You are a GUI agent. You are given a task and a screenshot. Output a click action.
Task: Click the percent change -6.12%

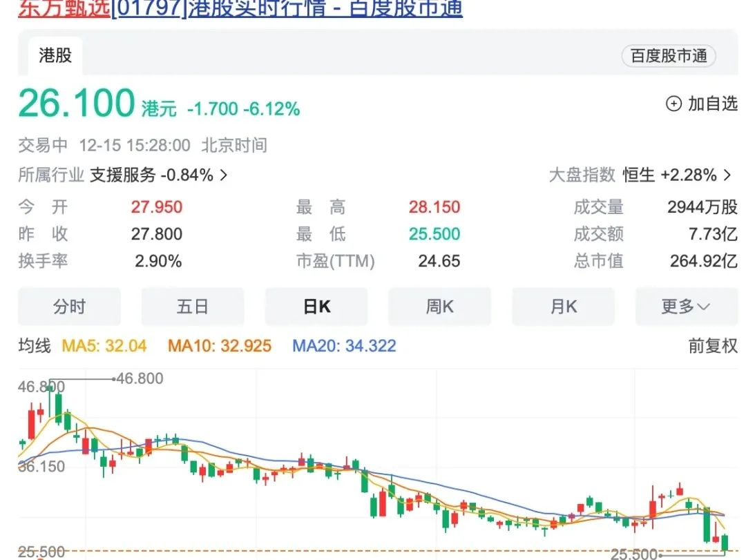tap(271, 109)
